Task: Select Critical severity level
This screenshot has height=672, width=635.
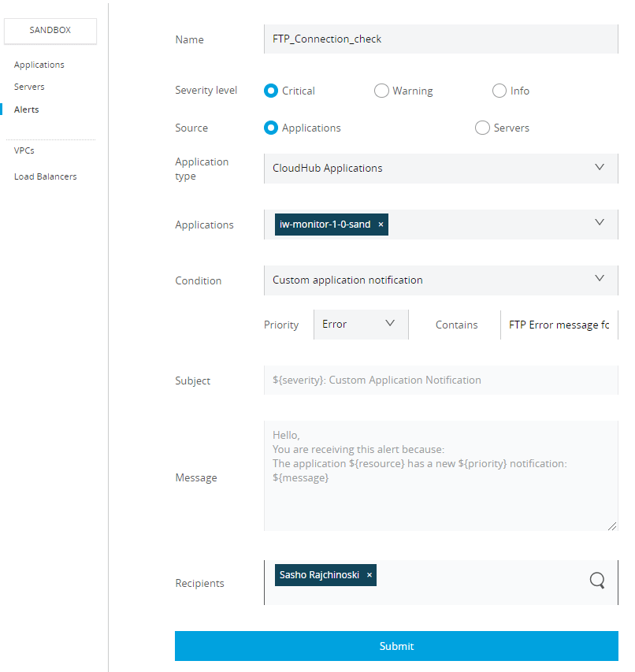Action: coord(271,91)
